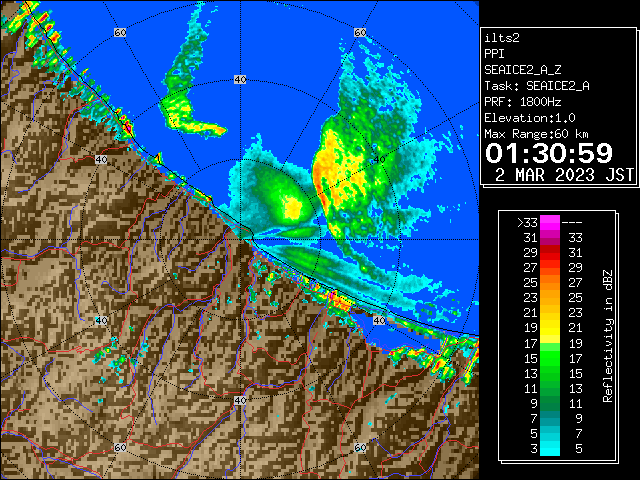Click the yellow core of the oval echo nearest the radar
The image size is (640, 480).
click(293, 208)
